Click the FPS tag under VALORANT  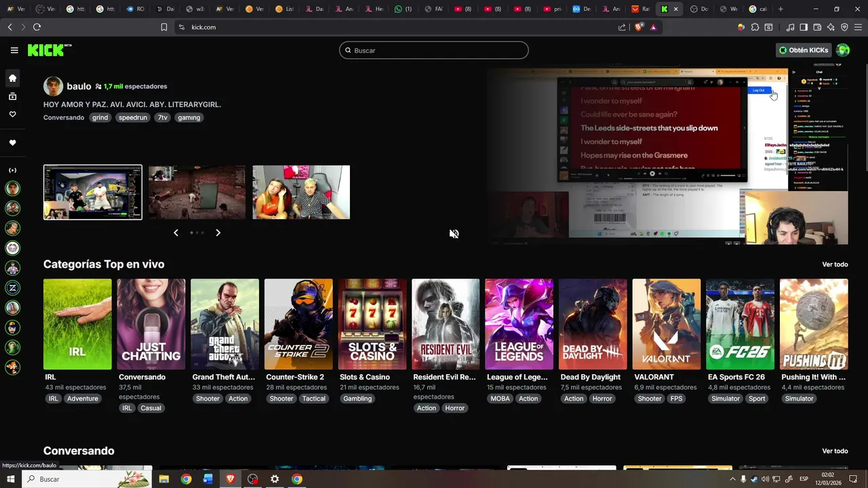pyautogui.click(x=676, y=399)
